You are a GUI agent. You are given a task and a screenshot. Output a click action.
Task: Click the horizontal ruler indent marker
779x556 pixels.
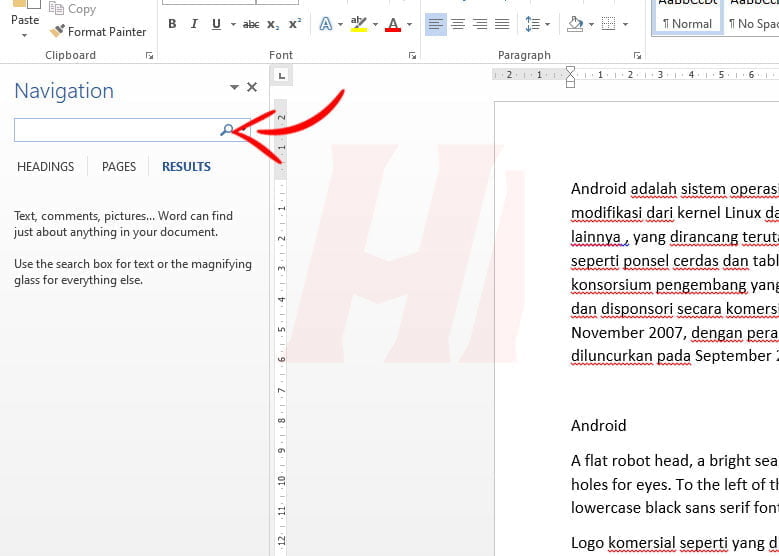click(570, 77)
